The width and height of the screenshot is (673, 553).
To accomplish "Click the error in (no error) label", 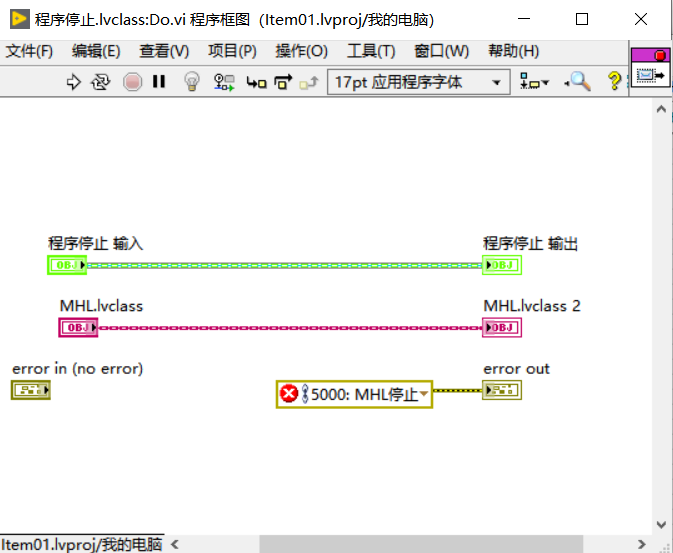I will pyautogui.click(x=77, y=369).
